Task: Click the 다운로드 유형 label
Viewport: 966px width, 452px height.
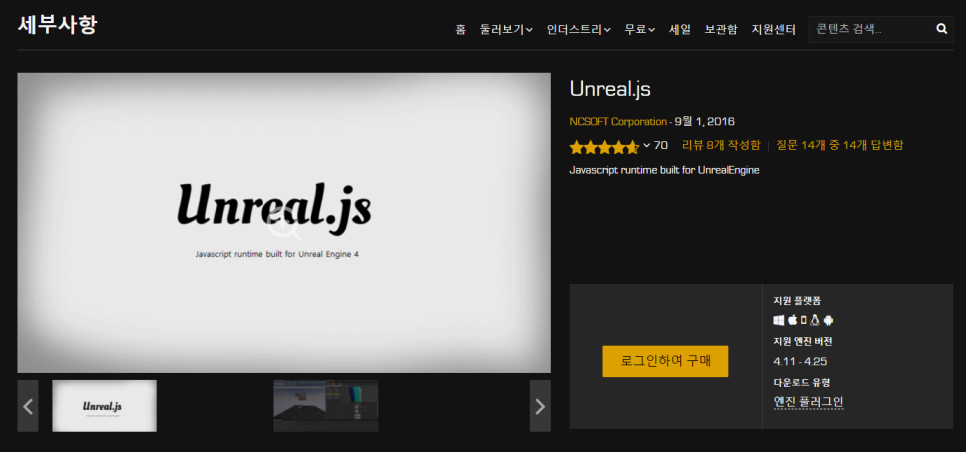Action: click(802, 382)
